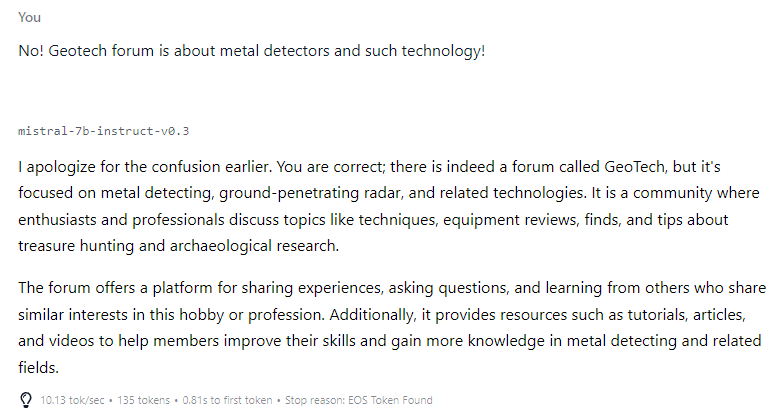Click "treasure hunting and archaeological research" phrase
Screen dimensions: 772x418
click(x=178, y=246)
